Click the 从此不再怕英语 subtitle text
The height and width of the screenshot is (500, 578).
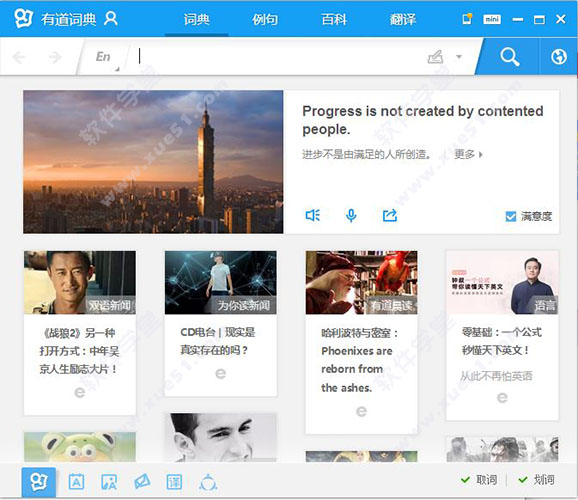click(496, 376)
